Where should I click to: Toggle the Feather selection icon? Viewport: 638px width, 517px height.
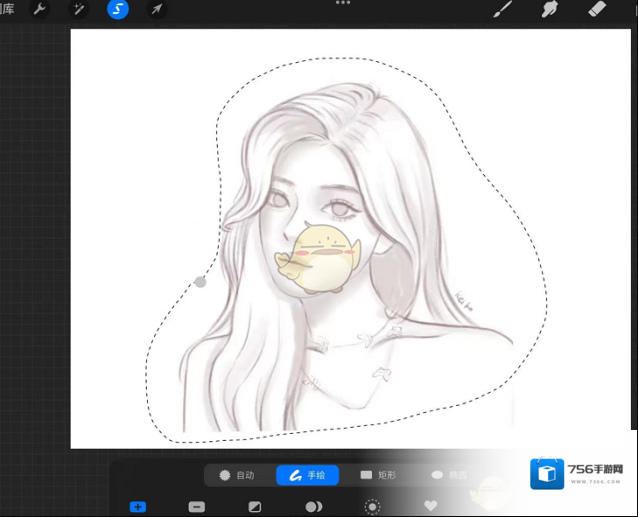click(372, 507)
